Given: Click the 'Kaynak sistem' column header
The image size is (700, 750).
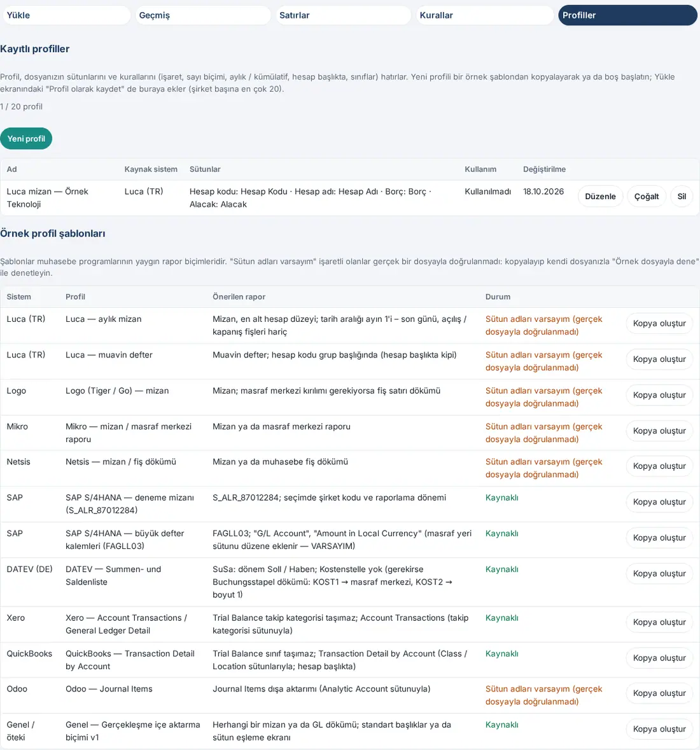Looking at the screenshot, I should click(x=151, y=169).
